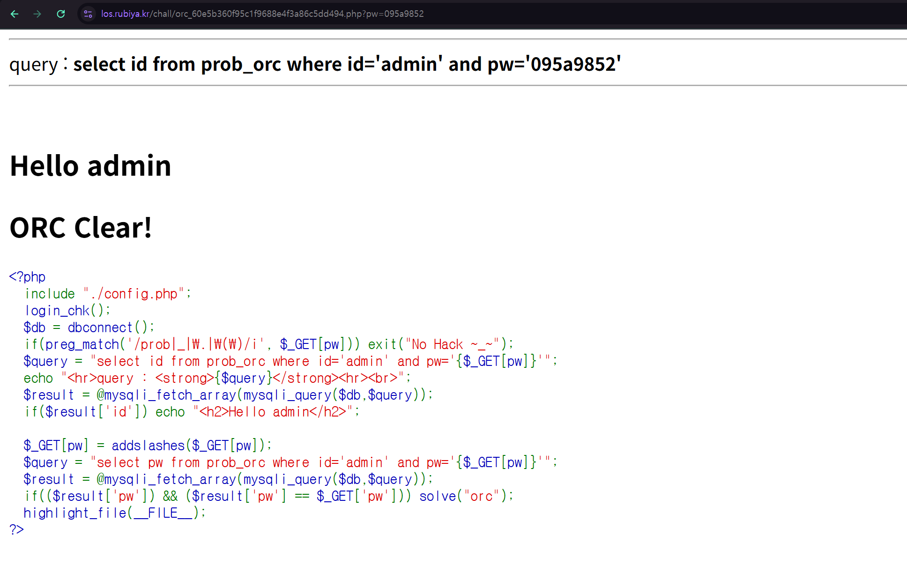Click the addslashes($_GET[pw]) line
The width and height of the screenshot is (907, 588).
[x=147, y=446]
